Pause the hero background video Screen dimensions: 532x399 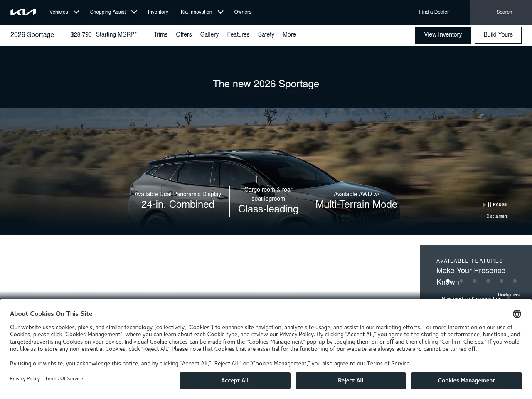pyautogui.click(x=497, y=204)
